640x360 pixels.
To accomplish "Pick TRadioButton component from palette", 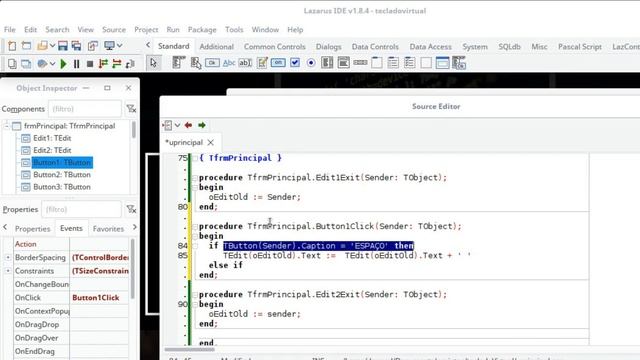I will click(311, 63).
